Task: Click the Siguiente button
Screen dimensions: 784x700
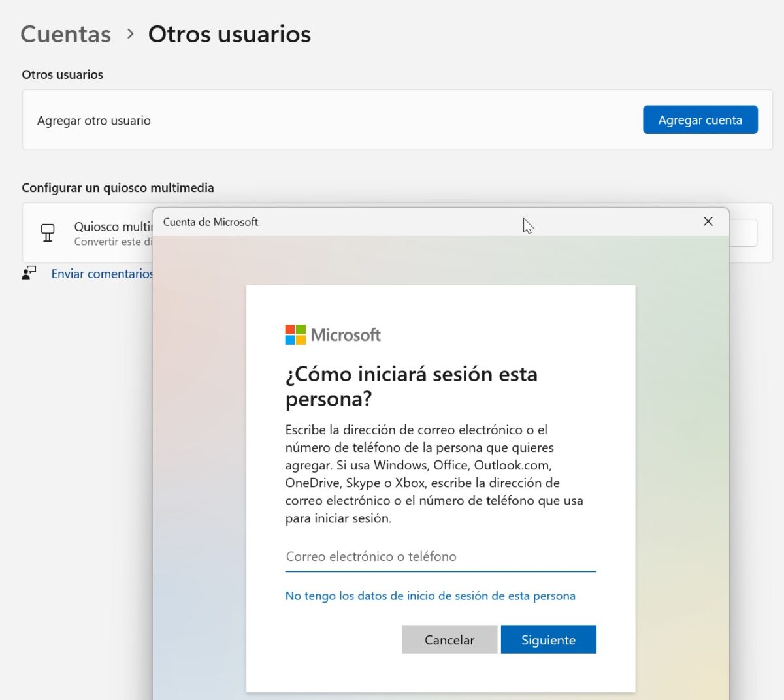Action: 548,639
